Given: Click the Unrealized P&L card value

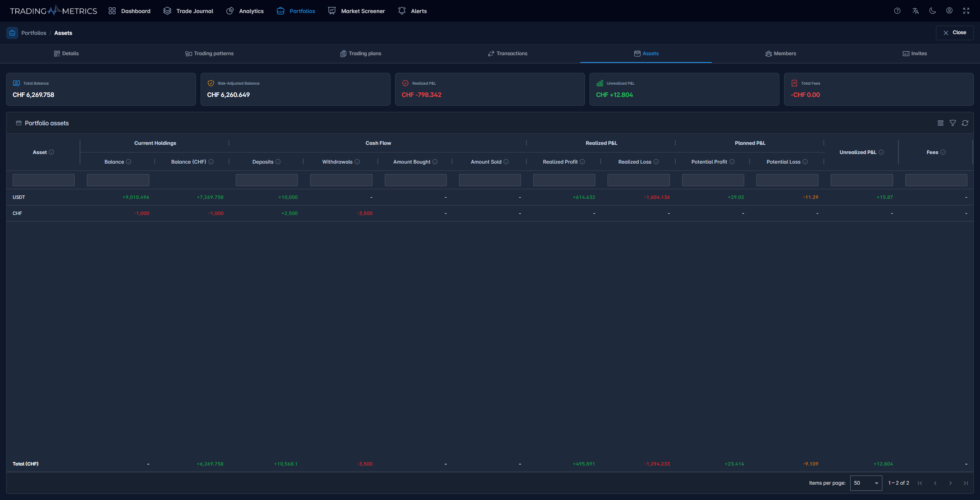Looking at the screenshot, I should coord(614,95).
